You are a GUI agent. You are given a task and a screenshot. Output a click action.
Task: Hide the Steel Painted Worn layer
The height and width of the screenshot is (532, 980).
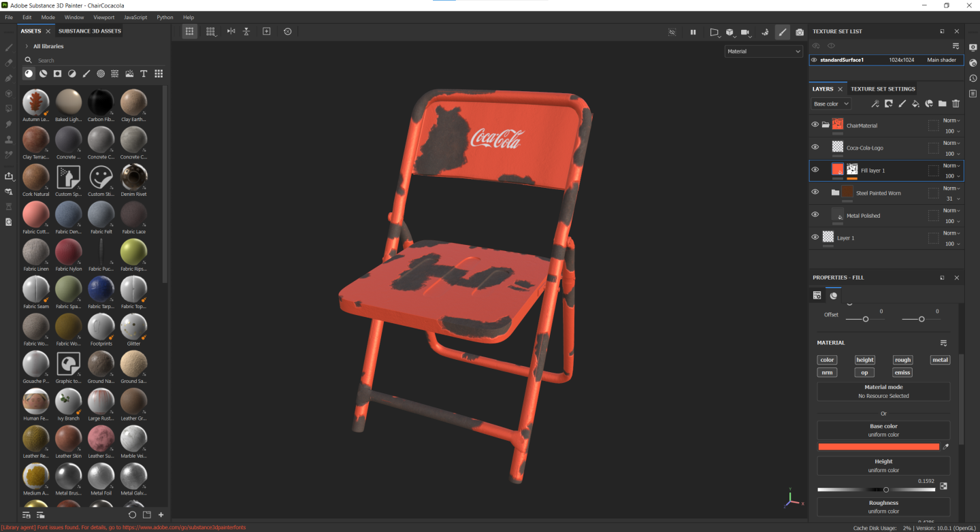tap(815, 192)
